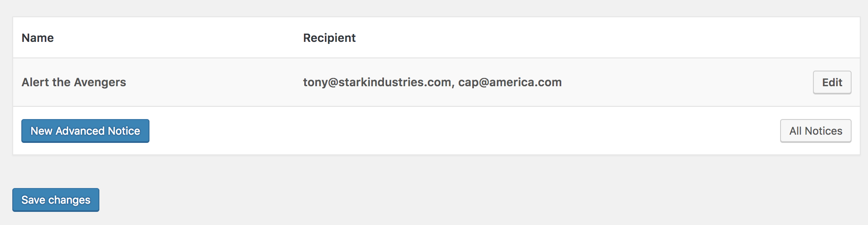The width and height of the screenshot is (868, 225).
Task: Click the word Notice on the blue button
Action: pos(124,131)
